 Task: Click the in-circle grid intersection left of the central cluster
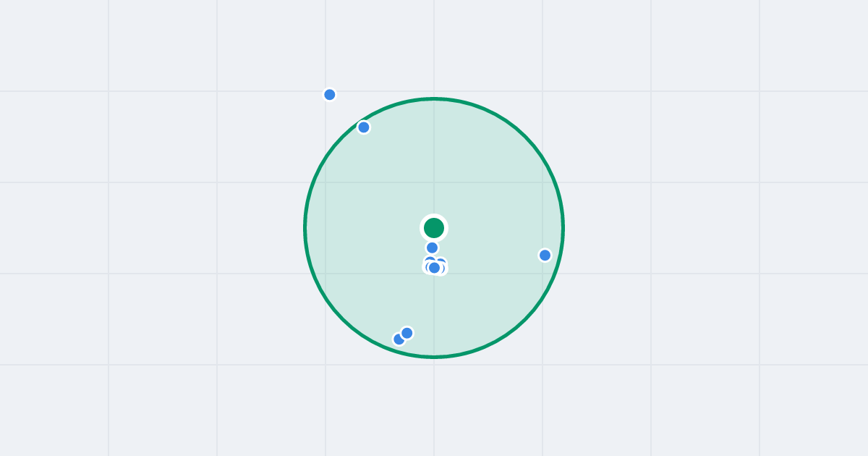pyautogui.click(x=325, y=274)
